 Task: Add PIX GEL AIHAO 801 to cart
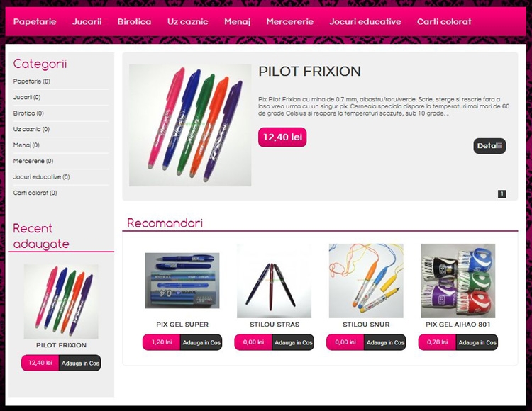pos(477,342)
